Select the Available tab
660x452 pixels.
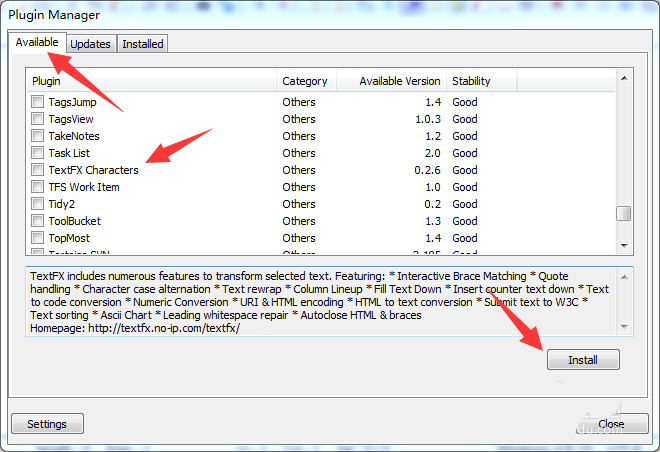click(x=37, y=42)
